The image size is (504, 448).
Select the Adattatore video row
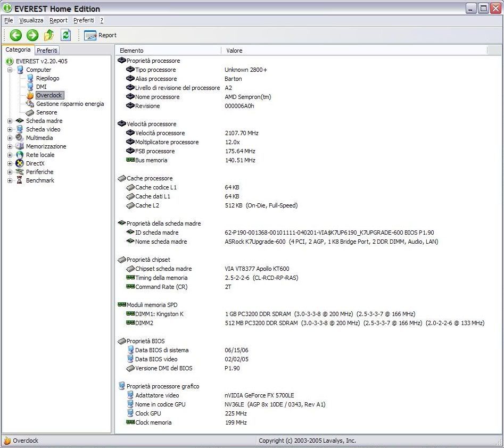coord(210,395)
